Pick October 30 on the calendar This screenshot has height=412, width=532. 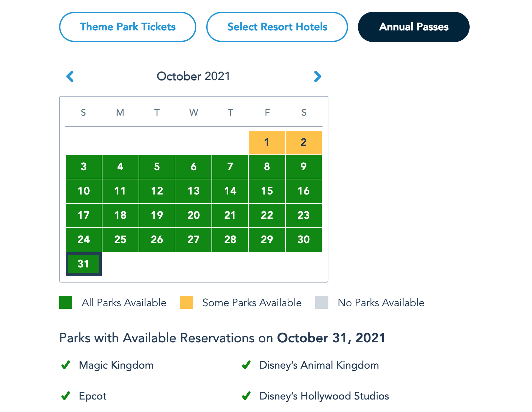pyautogui.click(x=304, y=240)
